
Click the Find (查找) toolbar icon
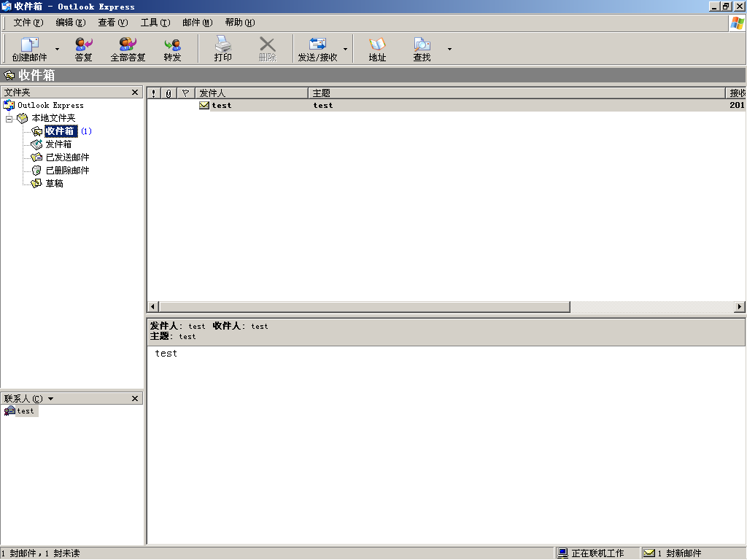[x=422, y=49]
